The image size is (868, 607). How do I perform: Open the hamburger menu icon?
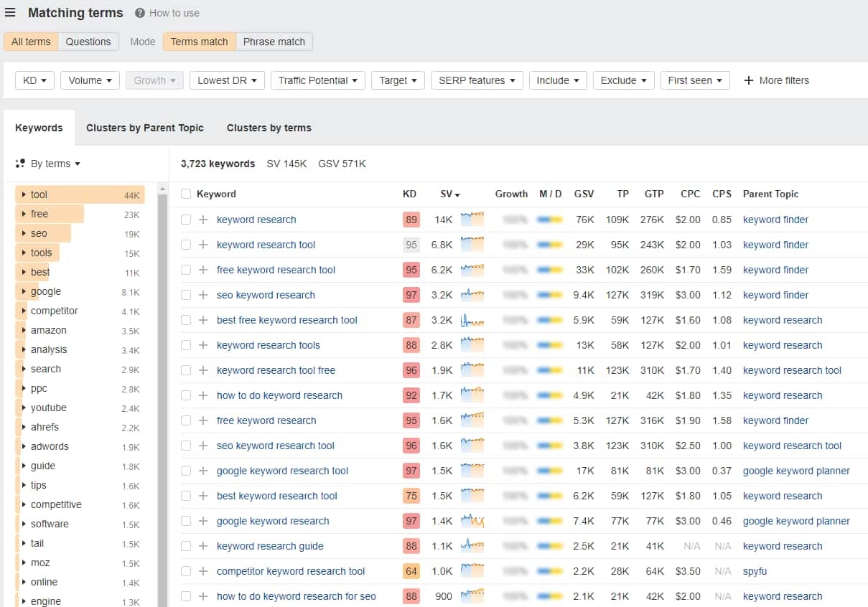[x=10, y=12]
